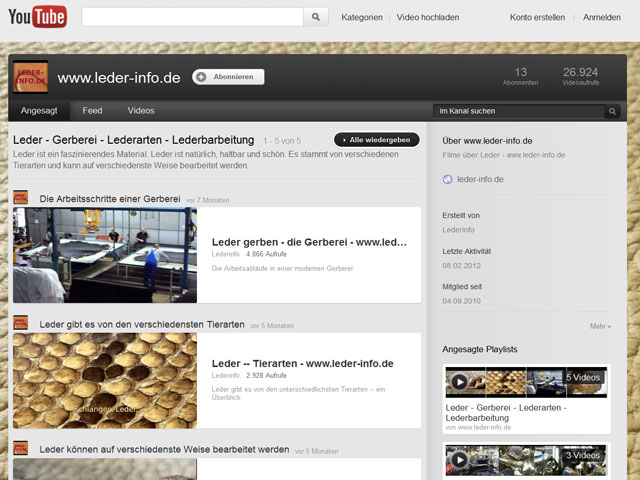Open playlist 'Leder - Gerberei - Lederarten - Lederbarbeitung' in sidebar
The height and width of the screenshot is (480, 640).
506,413
